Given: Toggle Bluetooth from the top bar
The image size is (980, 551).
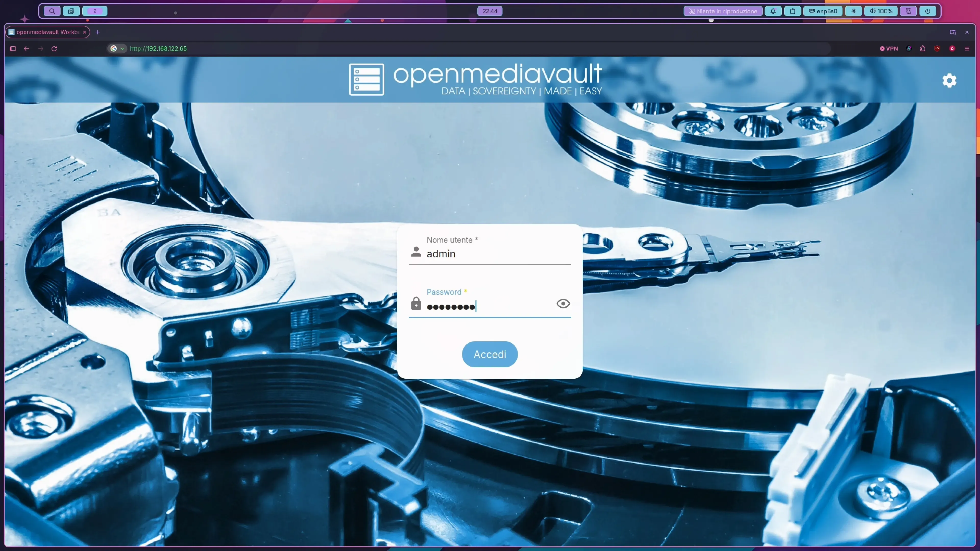Looking at the screenshot, I should click(x=854, y=11).
